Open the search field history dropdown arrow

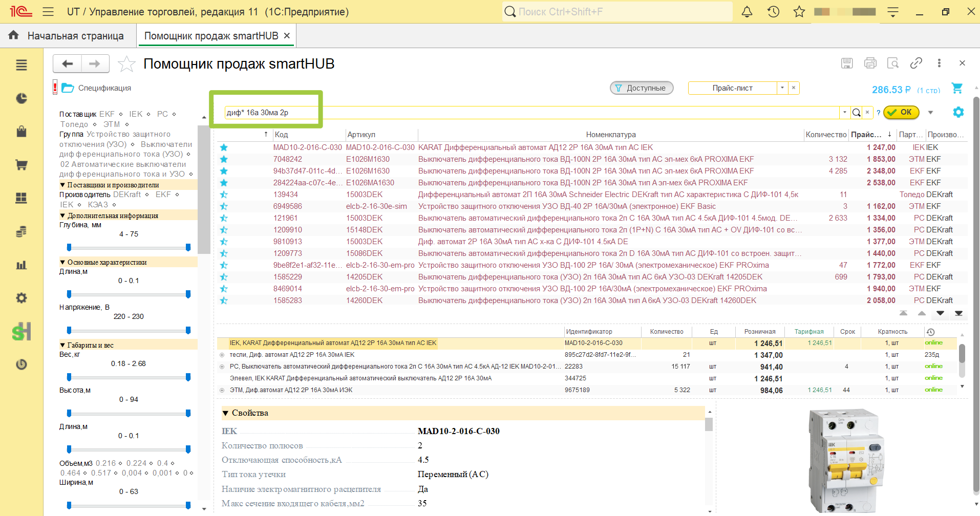point(844,113)
